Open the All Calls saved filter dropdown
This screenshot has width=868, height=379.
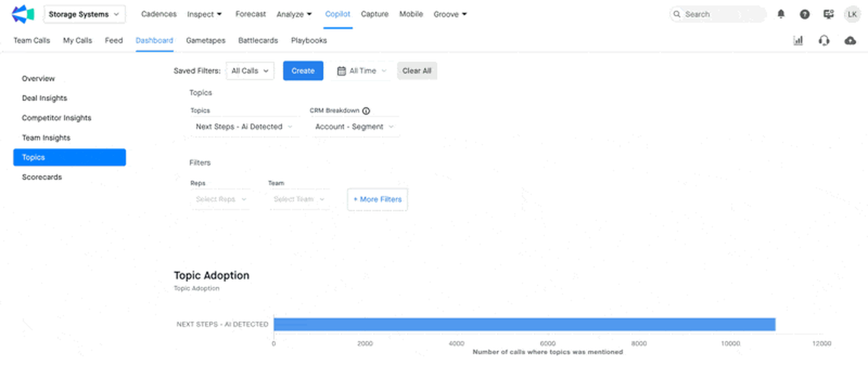[250, 71]
